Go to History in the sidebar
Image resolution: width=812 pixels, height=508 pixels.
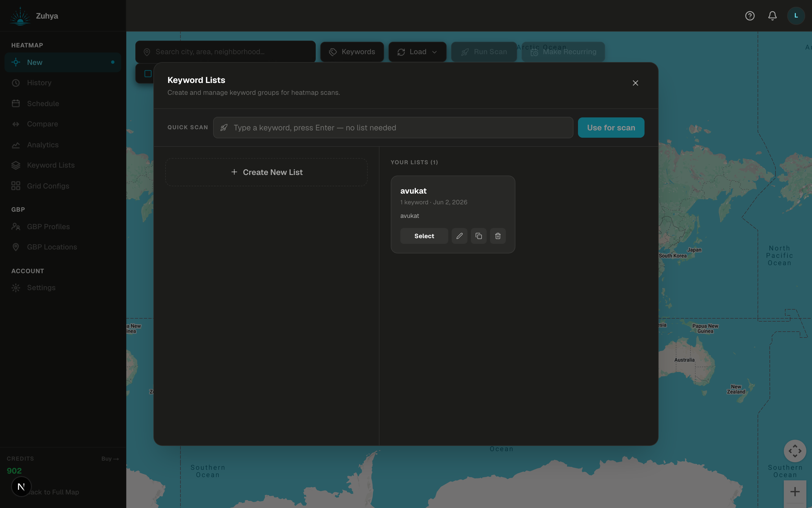click(x=63, y=83)
